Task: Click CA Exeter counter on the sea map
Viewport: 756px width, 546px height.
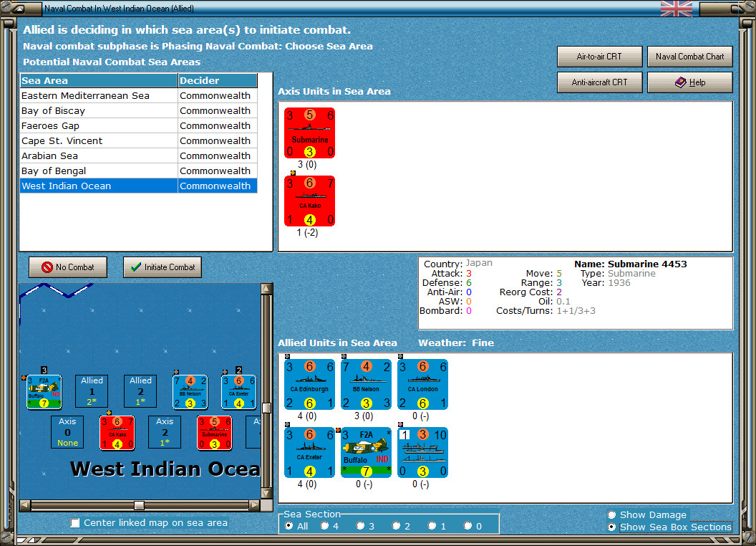Action: pyautogui.click(x=238, y=391)
